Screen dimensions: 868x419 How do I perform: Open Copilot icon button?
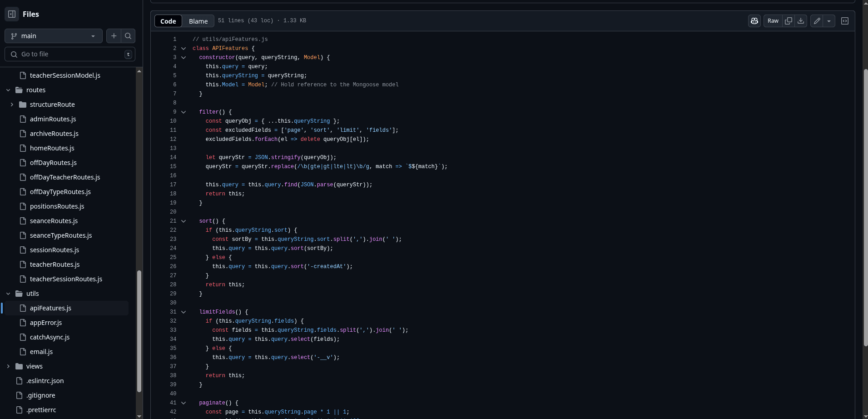(x=754, y=21)
